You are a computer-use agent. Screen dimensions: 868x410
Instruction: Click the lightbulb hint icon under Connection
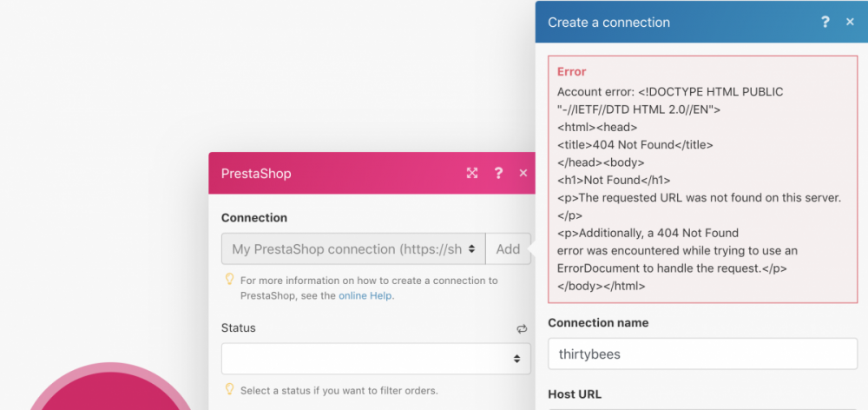229,279
